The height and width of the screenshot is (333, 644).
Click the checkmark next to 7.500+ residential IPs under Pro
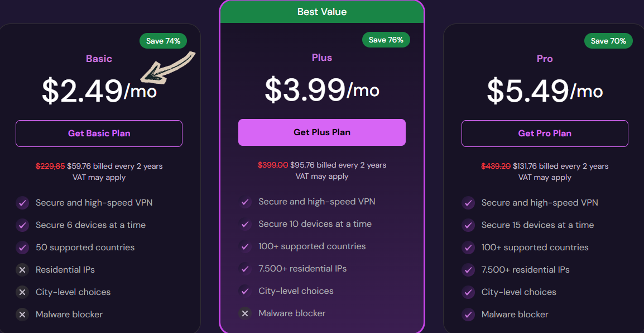click(468, 269)
